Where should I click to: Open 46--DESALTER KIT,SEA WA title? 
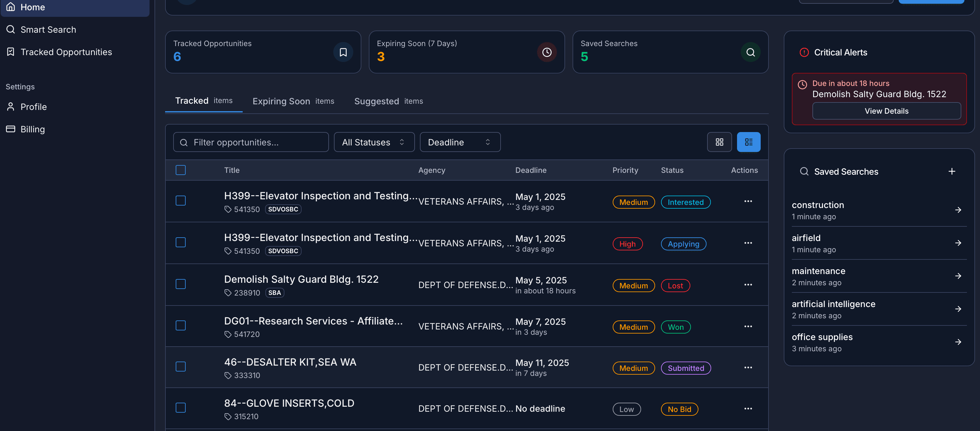coord(290,362)
